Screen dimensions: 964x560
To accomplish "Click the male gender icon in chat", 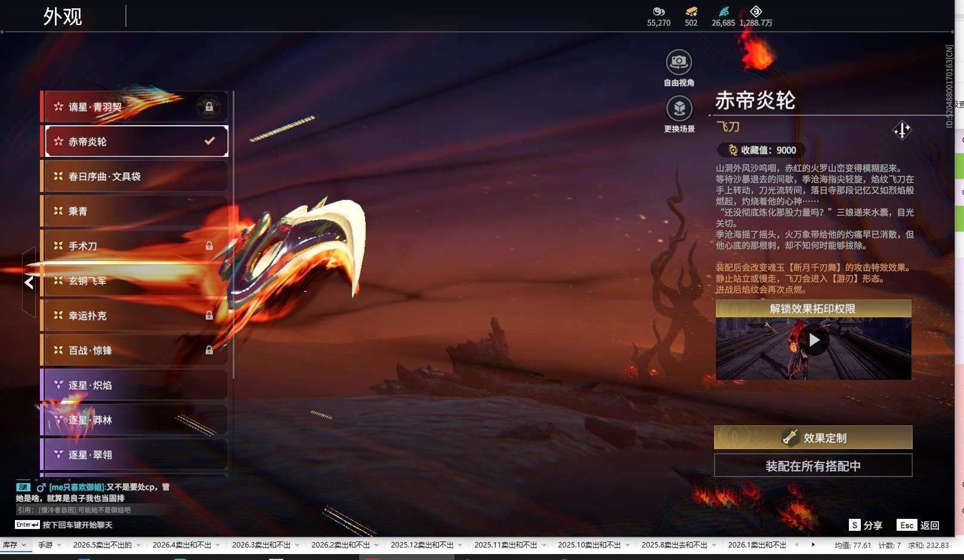I will point(41,487).
